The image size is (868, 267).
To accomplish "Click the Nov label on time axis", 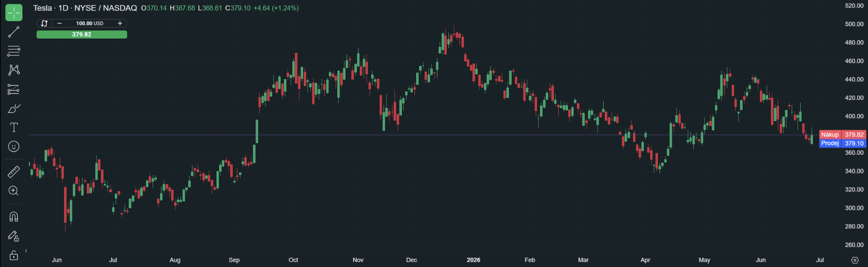I will click(358, 260).
